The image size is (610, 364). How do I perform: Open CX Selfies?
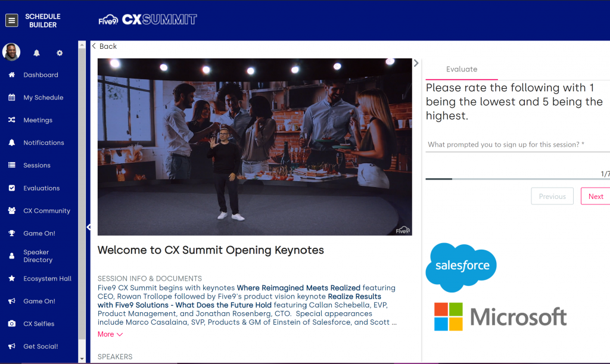(x=39, y=323)
